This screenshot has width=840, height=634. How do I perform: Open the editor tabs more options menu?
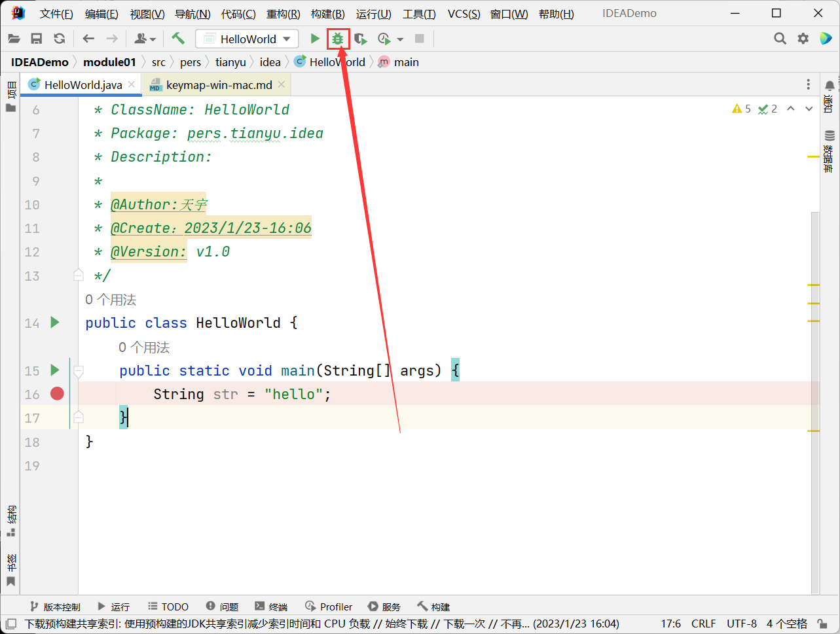(x=808, y=84)
